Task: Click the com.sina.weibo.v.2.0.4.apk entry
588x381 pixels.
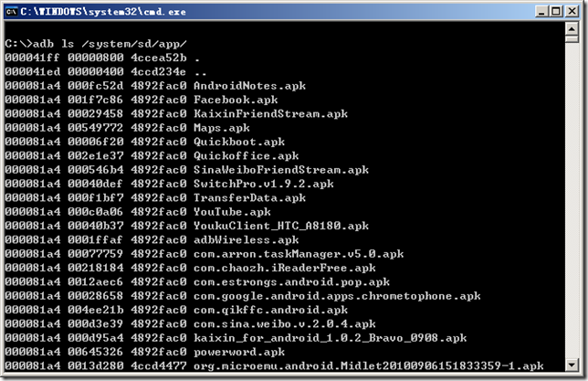Action: pos(285,323)
